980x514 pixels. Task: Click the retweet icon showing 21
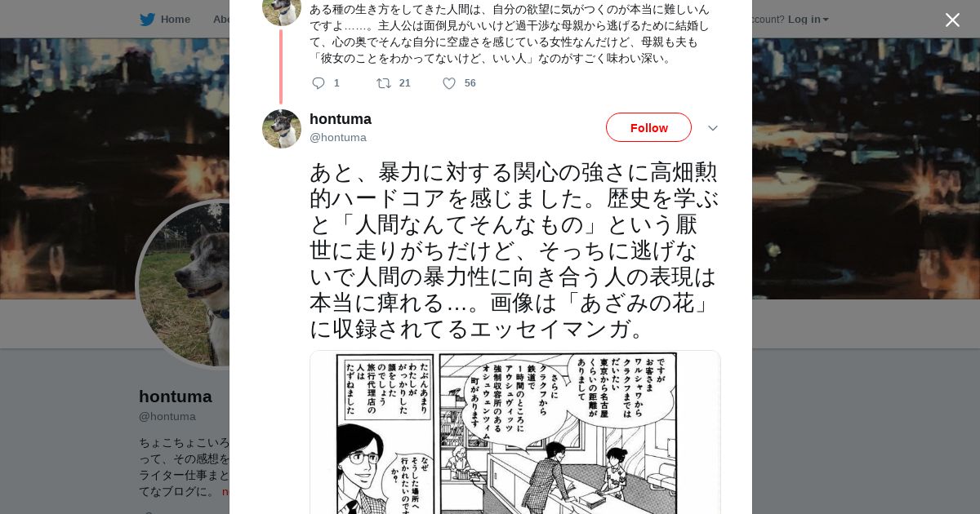coord(383,83)
